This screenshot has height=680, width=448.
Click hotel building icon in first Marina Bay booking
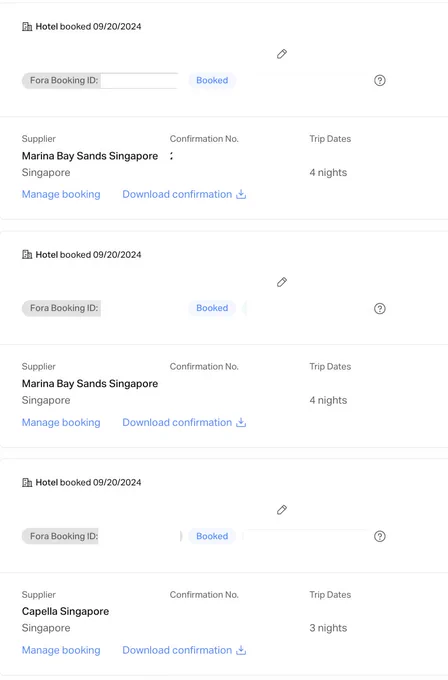(27, 26)
